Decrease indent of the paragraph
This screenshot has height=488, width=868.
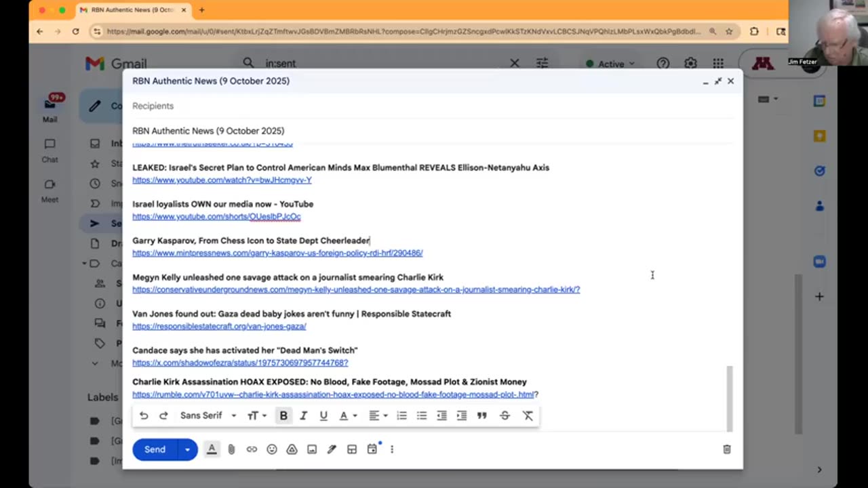(441, 415)
